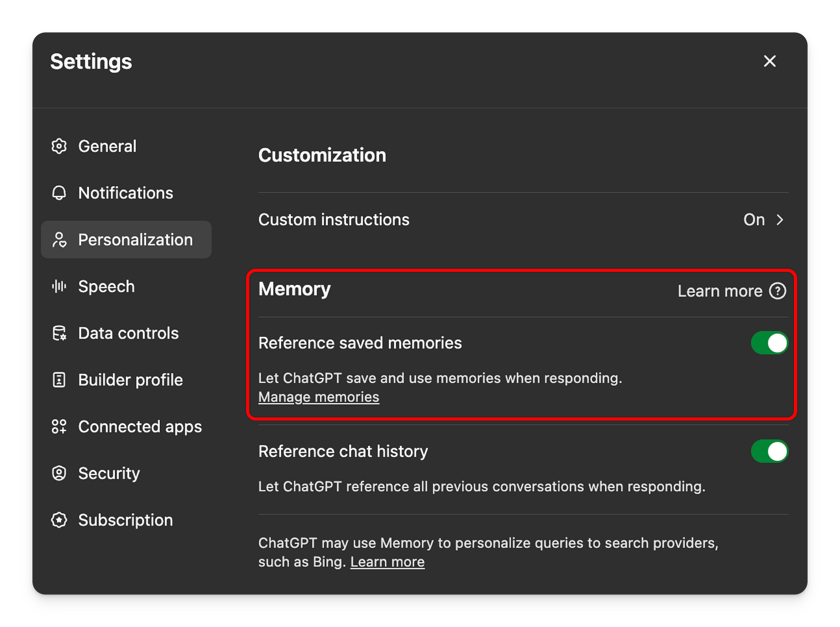Click the Connected apps grid icon
Screen dimensions: 840x627
pos(59,426)
